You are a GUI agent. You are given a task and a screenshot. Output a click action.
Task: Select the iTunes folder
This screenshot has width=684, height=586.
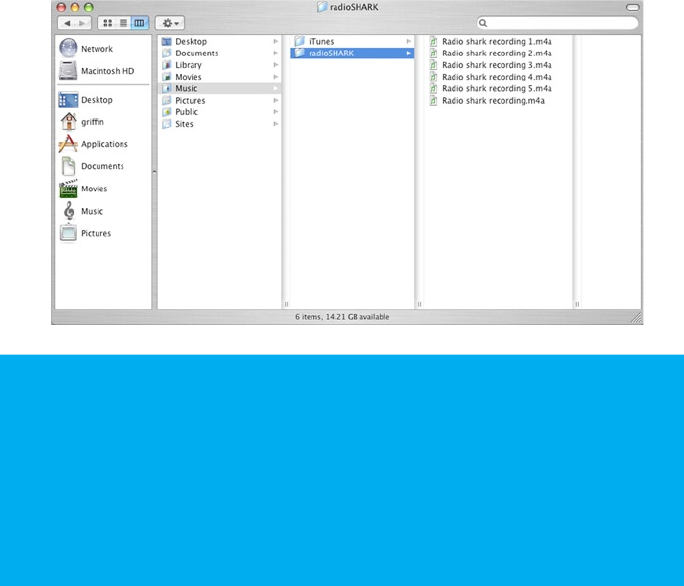[352, 41]
